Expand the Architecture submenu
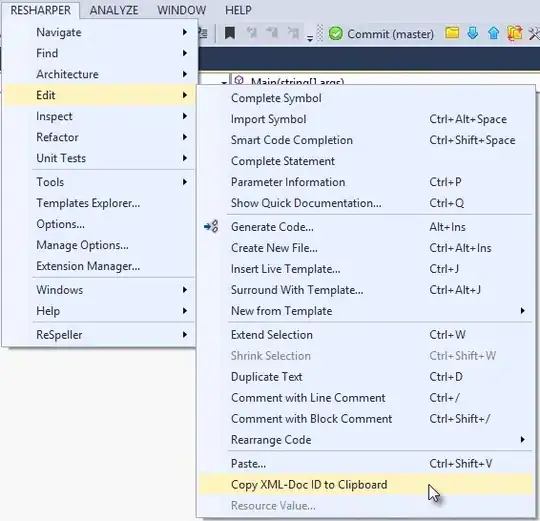The image size is (540, 521). click(100, 74)
